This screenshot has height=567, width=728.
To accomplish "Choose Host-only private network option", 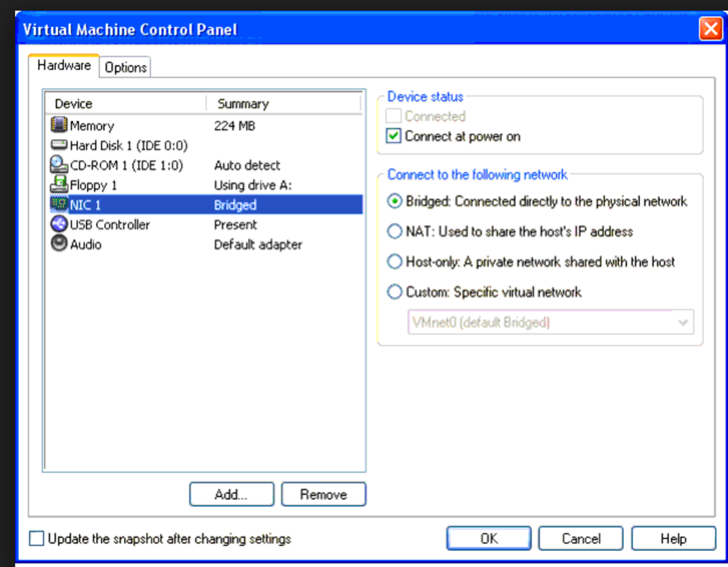I will pyautogui.click(x=394, y=262).
